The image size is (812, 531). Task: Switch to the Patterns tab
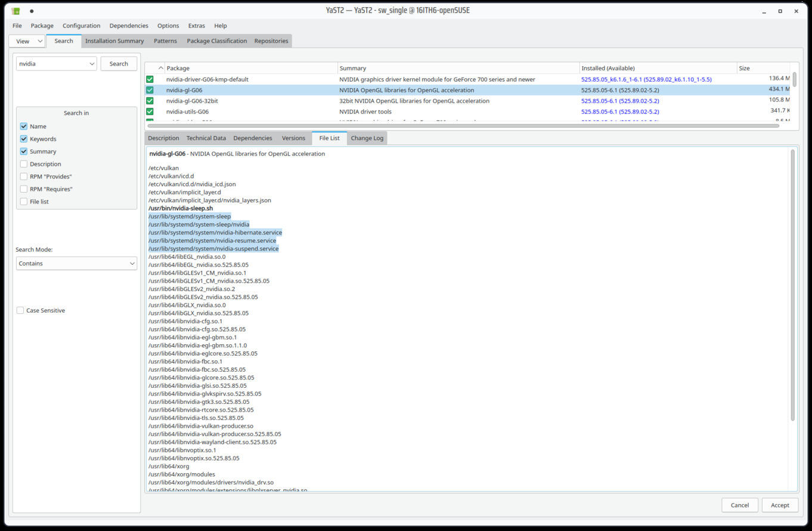click(165, 41)
